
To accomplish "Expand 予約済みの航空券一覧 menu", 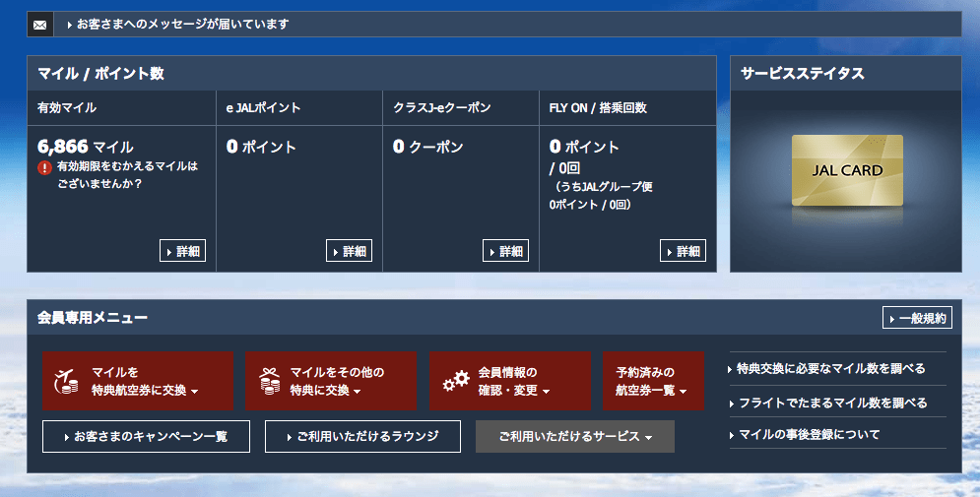I will 653,381.
